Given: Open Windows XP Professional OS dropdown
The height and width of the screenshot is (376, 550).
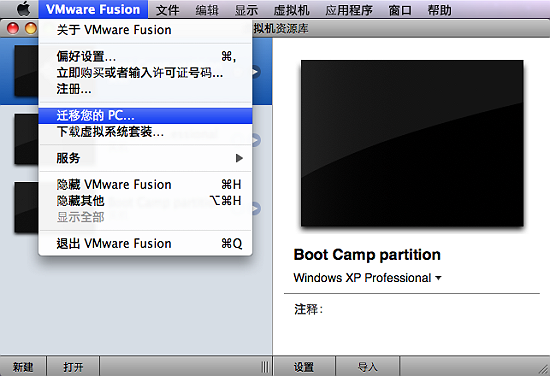Looking at the screenshot, I should click(x=367, y=278).
